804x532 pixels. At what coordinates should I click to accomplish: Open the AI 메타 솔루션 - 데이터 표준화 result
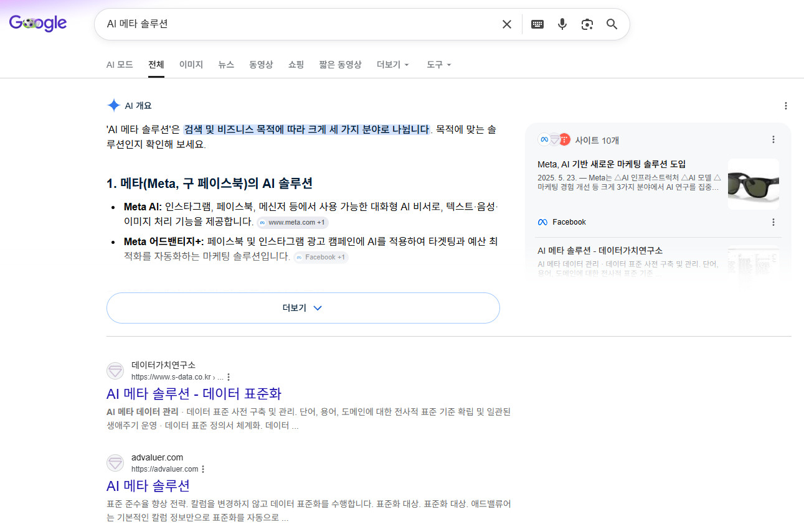[194, 394]
